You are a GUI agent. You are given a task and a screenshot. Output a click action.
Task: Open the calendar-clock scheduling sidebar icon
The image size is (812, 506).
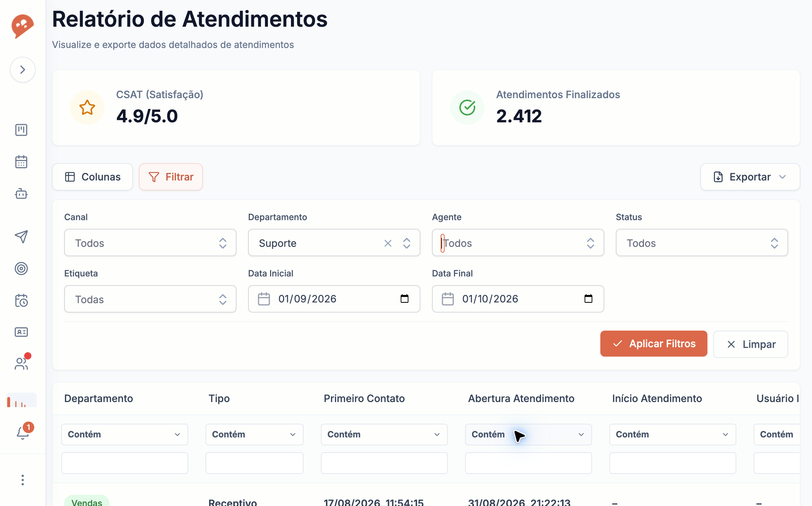tap(21, 300)
